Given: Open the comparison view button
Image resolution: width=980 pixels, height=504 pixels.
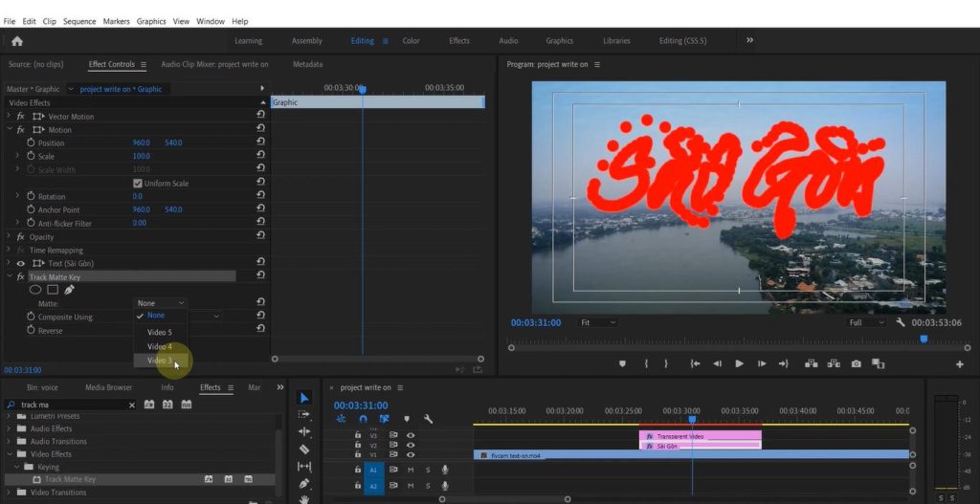Looking at the screenshot, I should tap(879, 363).
